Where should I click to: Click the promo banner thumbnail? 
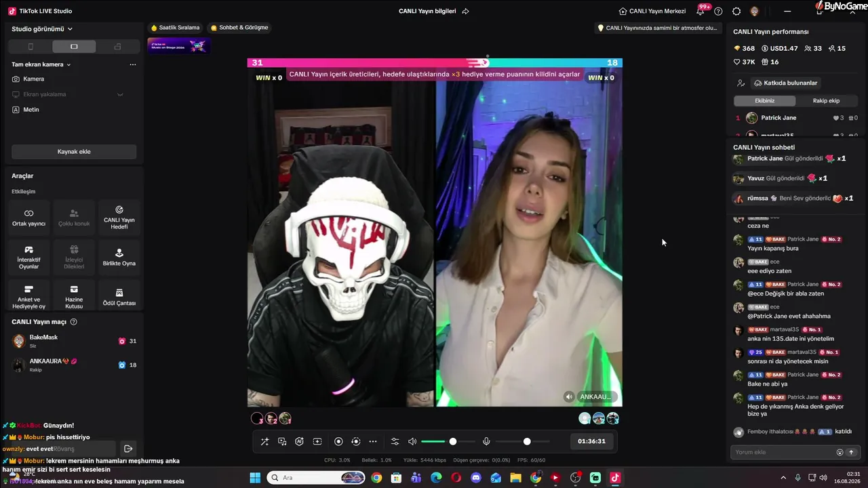(179, 45)
